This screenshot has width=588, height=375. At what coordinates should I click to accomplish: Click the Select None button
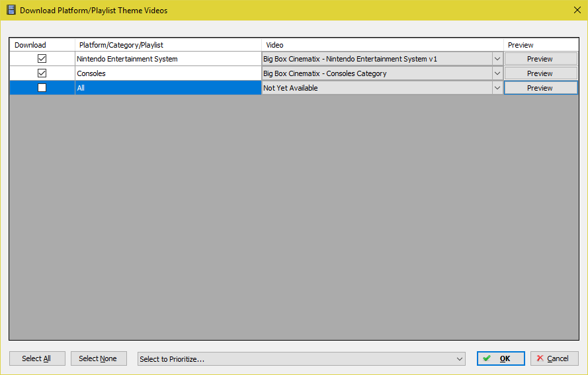pyautogui.click(x=99, y=358)
